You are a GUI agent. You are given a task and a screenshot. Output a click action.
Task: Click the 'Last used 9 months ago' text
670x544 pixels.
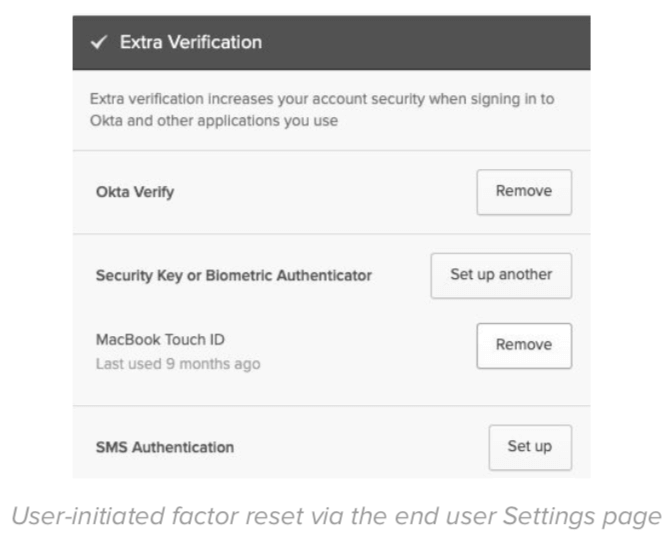177,364
